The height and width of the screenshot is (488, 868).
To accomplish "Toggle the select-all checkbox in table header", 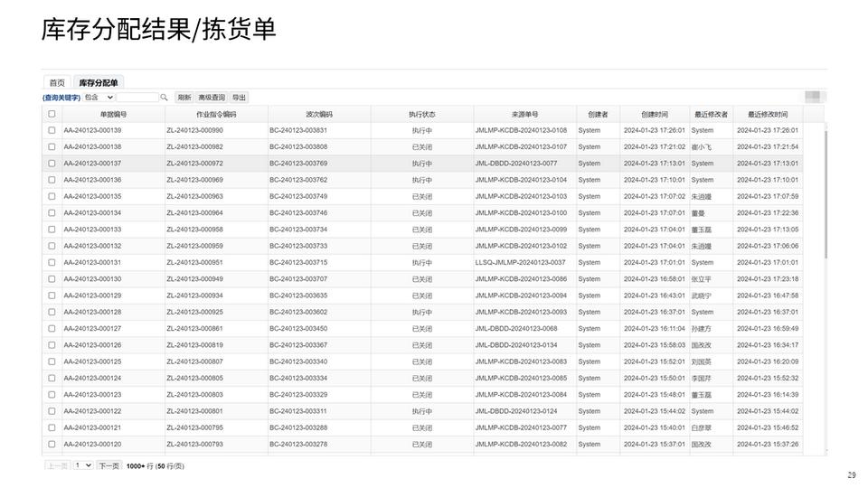I will [52, 114].
